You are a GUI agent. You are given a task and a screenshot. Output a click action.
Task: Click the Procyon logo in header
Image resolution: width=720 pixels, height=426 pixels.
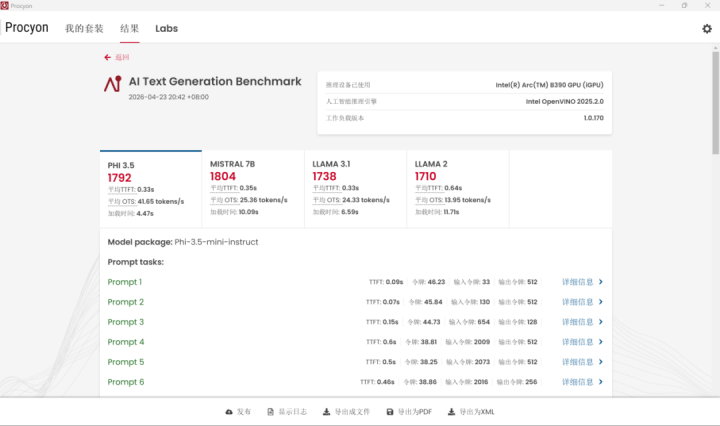(x=27, y=28)
